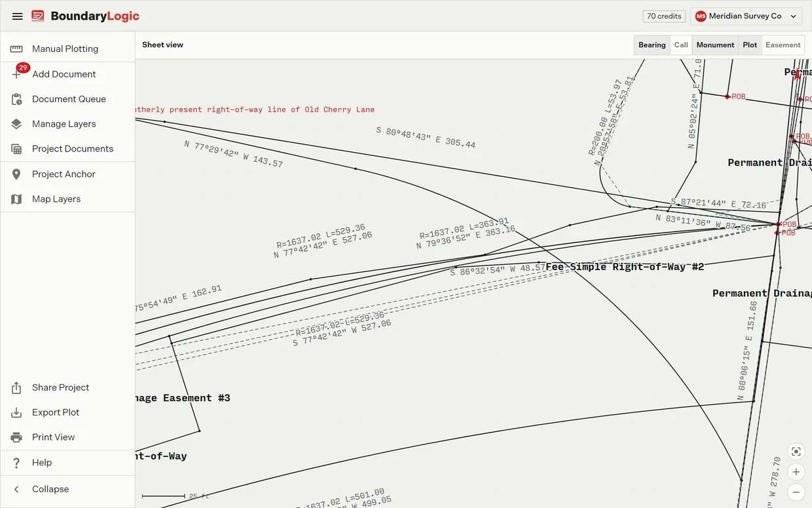Open Document Queue clipboard icon

16,99
